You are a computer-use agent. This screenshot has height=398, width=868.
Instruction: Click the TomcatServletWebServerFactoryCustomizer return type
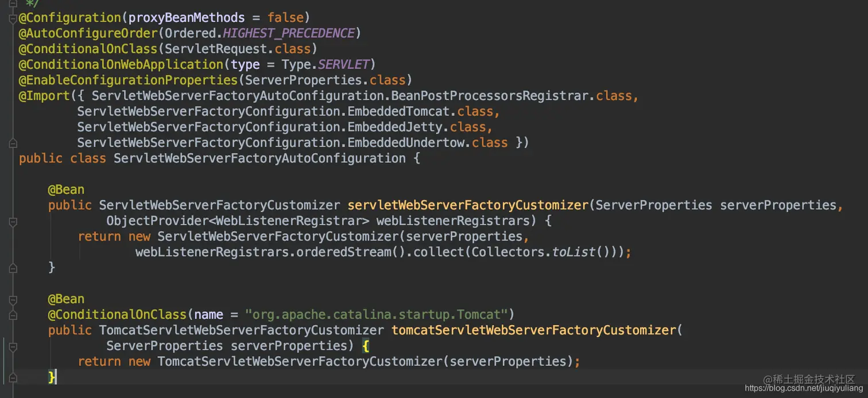pos(241,330)
